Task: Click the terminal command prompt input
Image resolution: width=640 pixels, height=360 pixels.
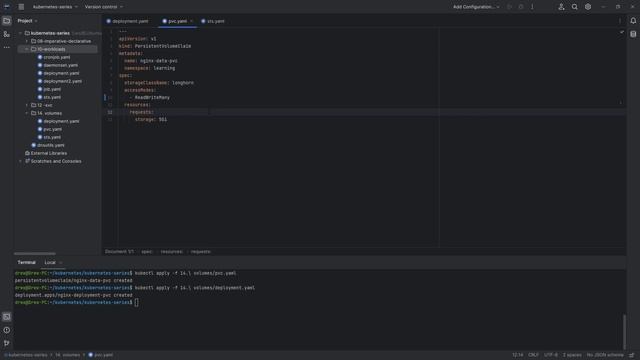Action: [x=136, y=302]
